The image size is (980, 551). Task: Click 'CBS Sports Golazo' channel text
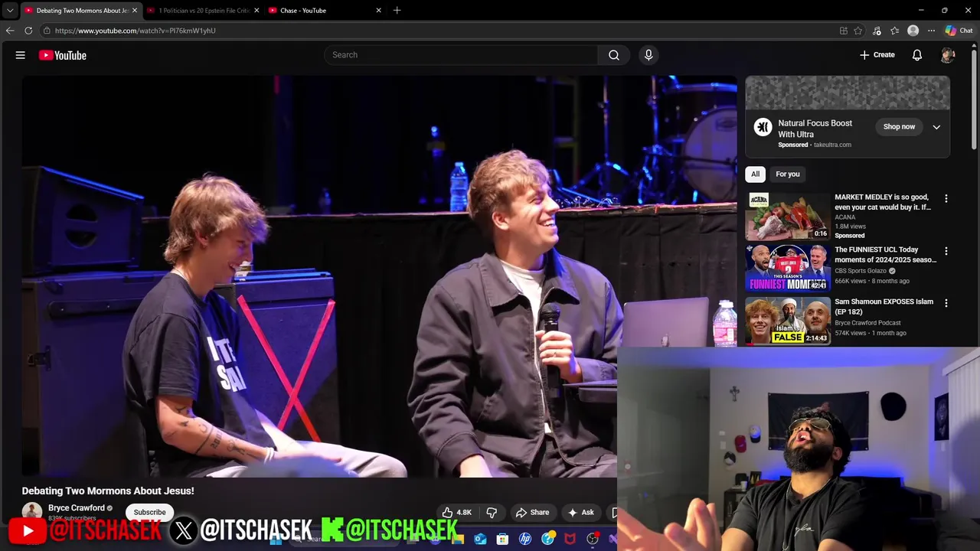coord(861,271)
